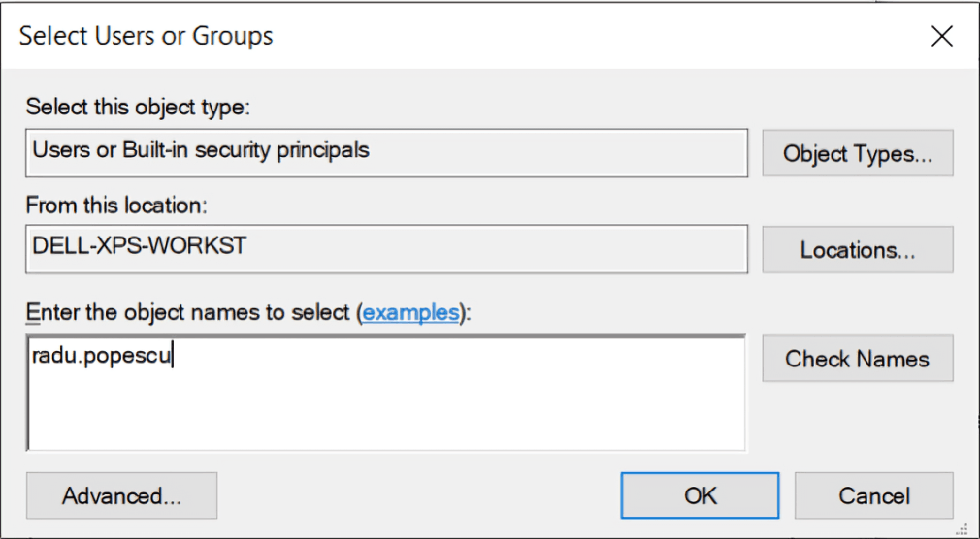Close the Select Users or Groups dialog

[x=941, y=36]
